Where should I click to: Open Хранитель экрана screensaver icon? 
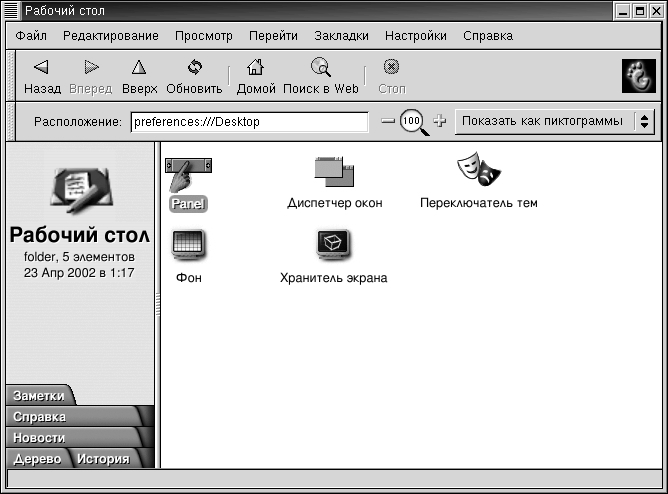pyautogui.click(x=333, y=244)
